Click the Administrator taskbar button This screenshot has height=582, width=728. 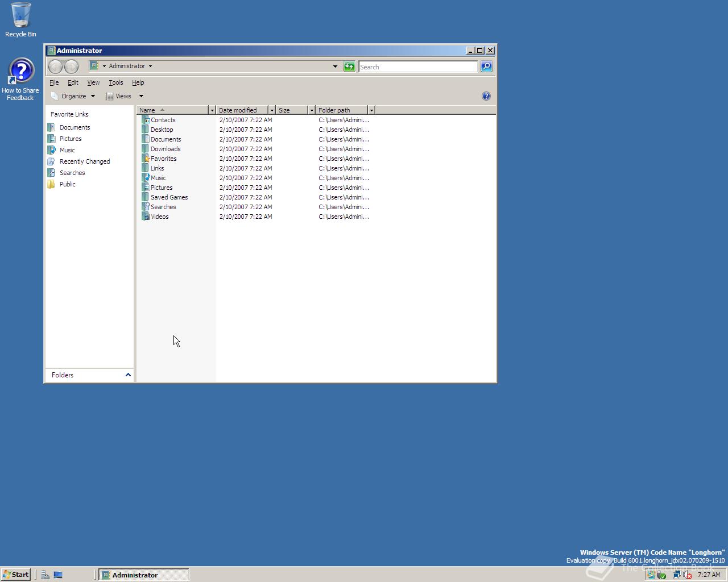coord(144,575)
